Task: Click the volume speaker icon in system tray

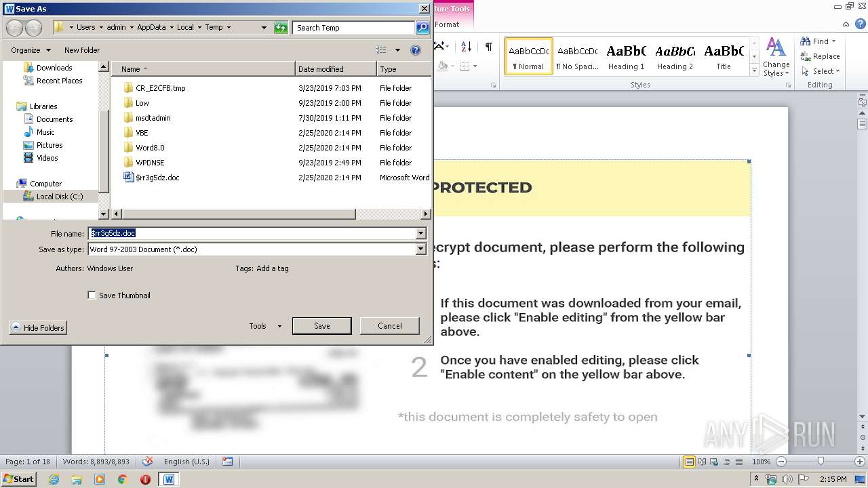Action: [x=787, y=479]
